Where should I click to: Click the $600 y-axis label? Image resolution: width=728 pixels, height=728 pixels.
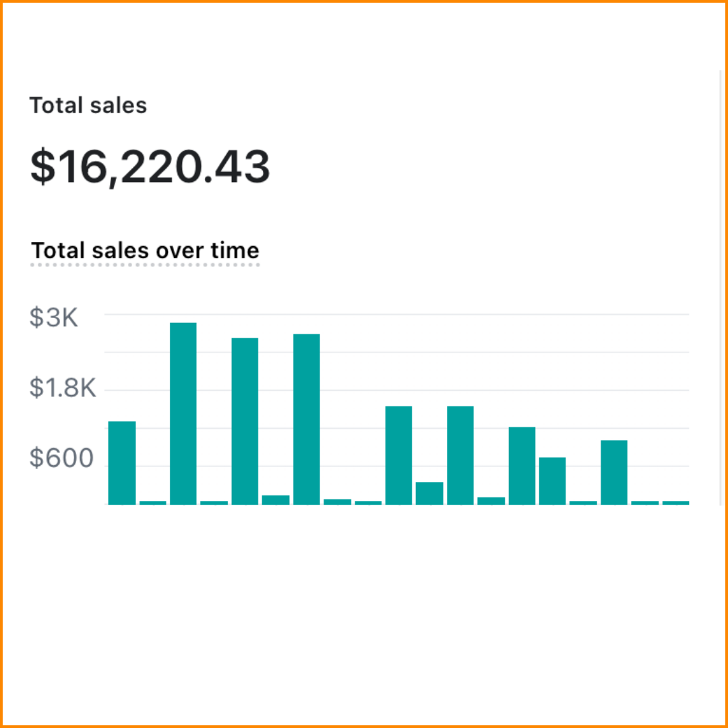pyautogui.click(x=61, y=458)
